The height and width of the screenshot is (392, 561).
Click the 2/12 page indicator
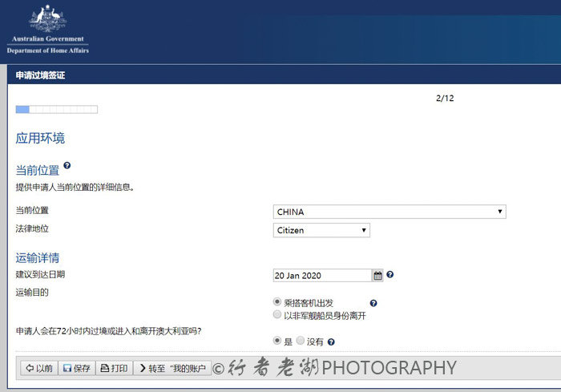[x=445, y=98]
